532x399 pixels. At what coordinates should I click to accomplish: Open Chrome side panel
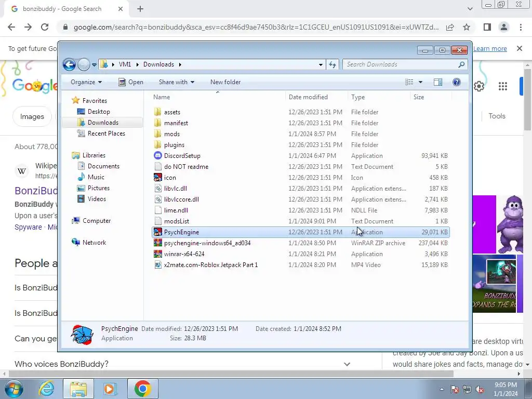pyautogui.click(x=487, y=27)
